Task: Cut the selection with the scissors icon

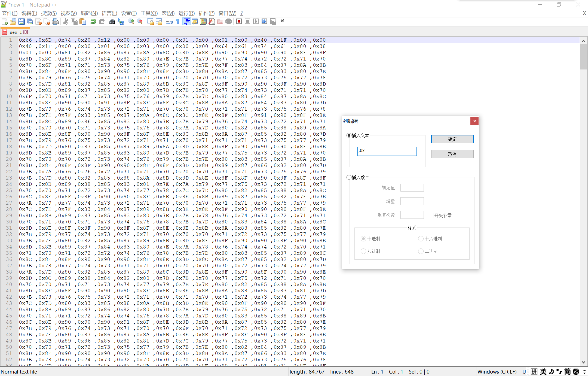Action: [66, 22]
